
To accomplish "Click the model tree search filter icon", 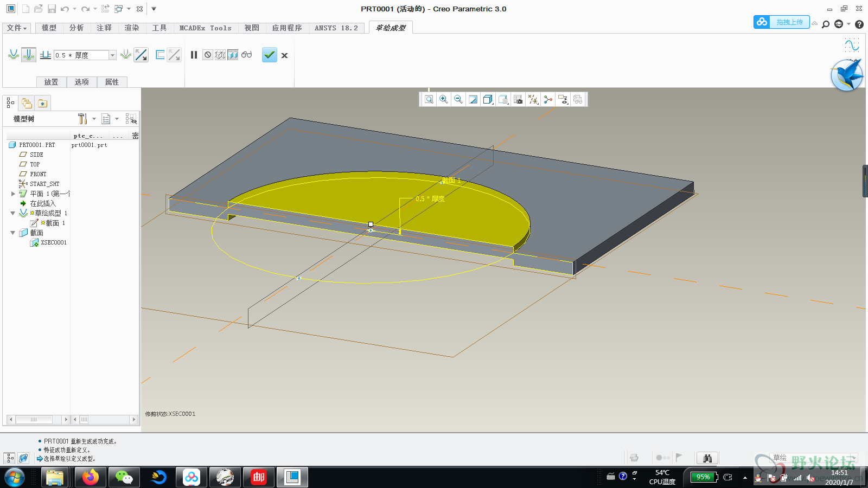I will click(x=131, y=119).
